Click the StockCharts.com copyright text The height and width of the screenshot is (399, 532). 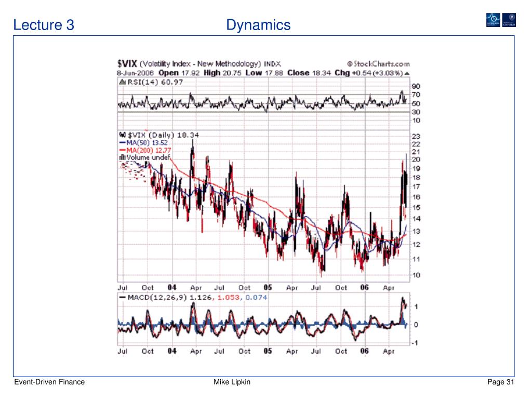(378, 64)
